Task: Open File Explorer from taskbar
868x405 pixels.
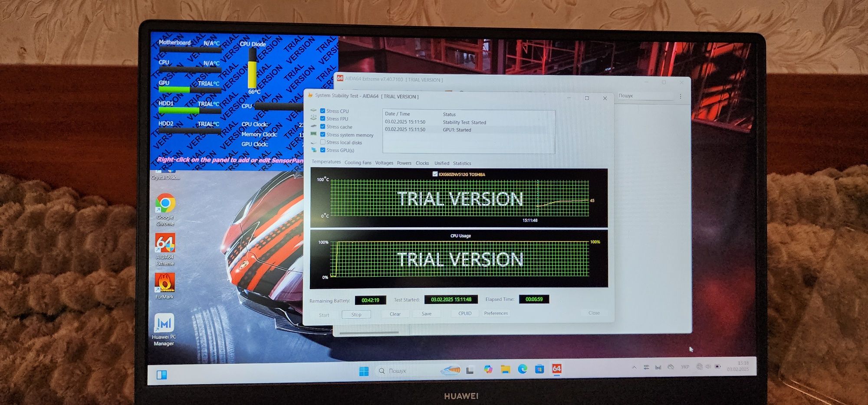Action: click(505, 369)
